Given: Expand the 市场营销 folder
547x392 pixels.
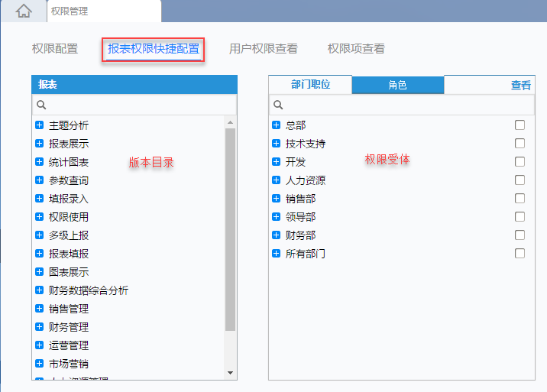Looking at the screenshot, I should 40,364.
